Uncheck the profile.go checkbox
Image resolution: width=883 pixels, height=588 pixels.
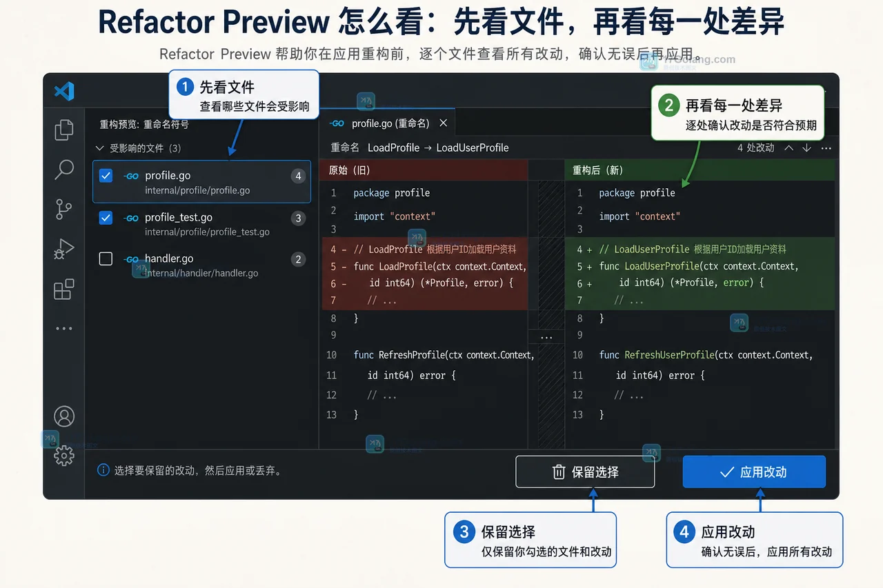[106, 176]
